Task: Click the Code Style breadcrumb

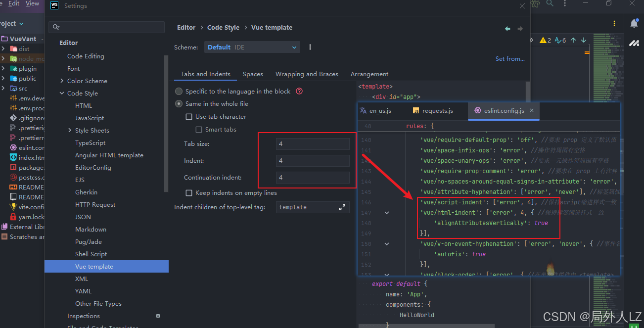Action: [x=223, y=28]
